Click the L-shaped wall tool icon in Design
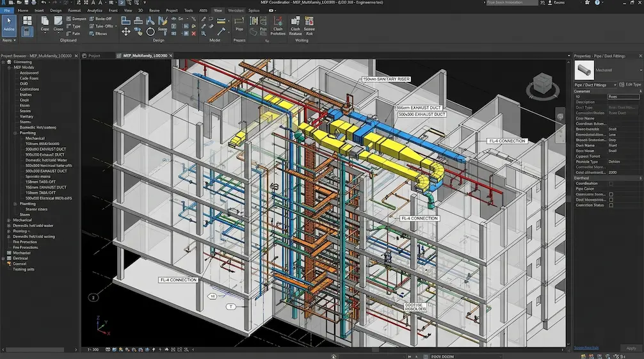This screenshot has width=644, height=359. click(126, 20)
